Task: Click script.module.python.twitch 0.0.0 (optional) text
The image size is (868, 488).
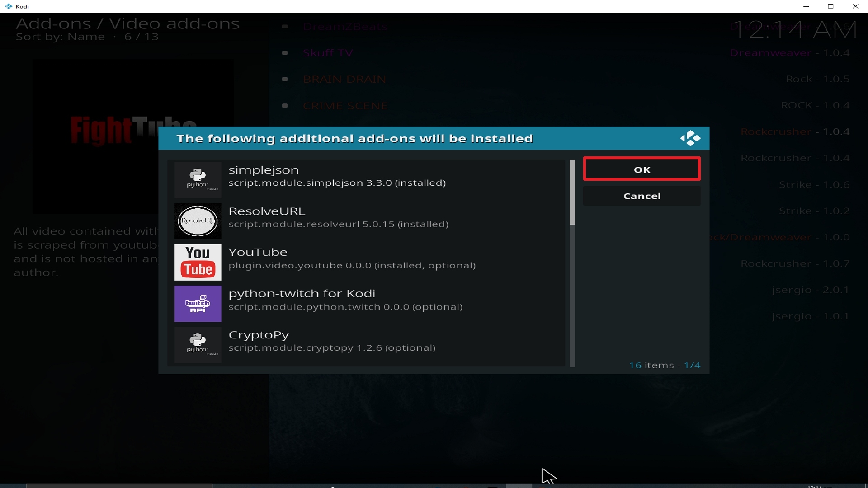Action: [x=346, y=307]
